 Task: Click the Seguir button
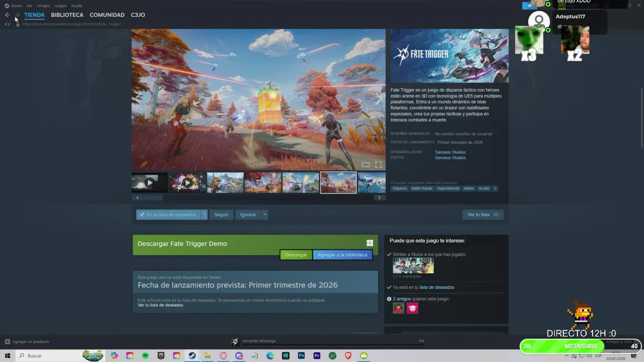[x=221, y=215]
